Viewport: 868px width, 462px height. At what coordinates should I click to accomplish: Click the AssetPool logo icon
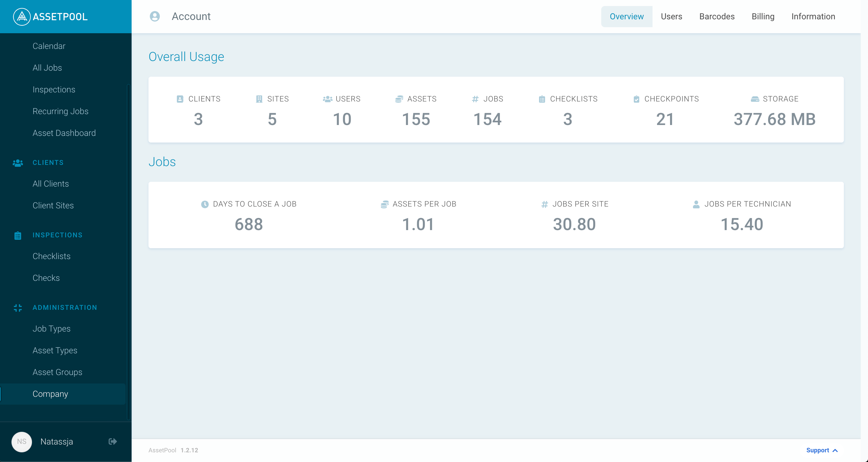[21, 16]
